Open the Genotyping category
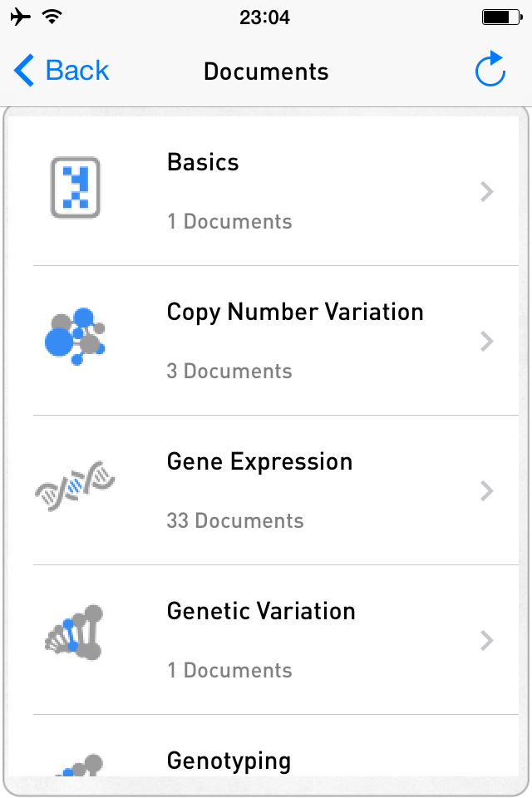532x798 pixels. coord(229,761)
